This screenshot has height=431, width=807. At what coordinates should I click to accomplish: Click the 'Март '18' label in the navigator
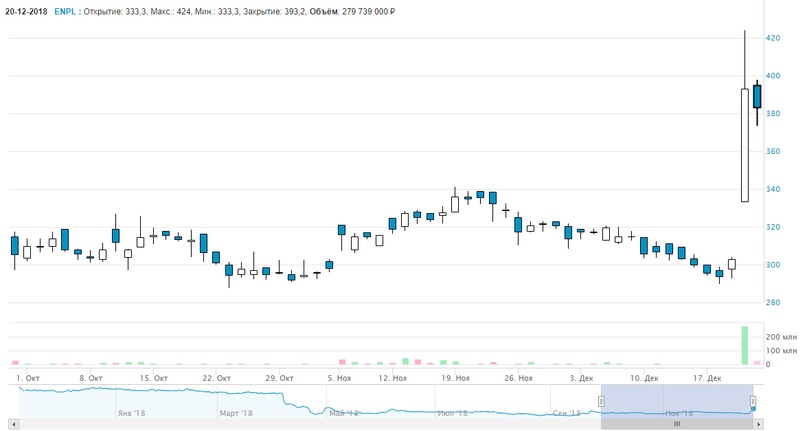pyautogui.click(x=236, y=412)
